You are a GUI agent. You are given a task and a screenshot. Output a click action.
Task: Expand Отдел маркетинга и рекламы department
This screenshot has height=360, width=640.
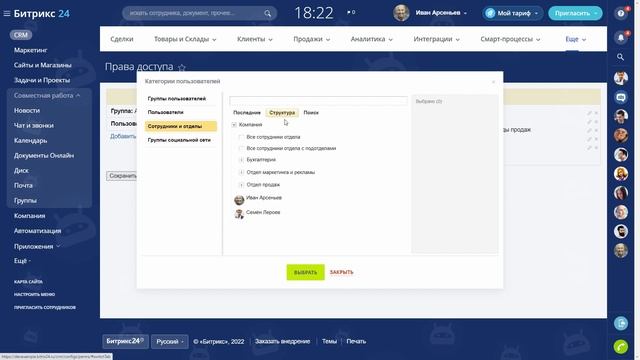click(241, 172)
